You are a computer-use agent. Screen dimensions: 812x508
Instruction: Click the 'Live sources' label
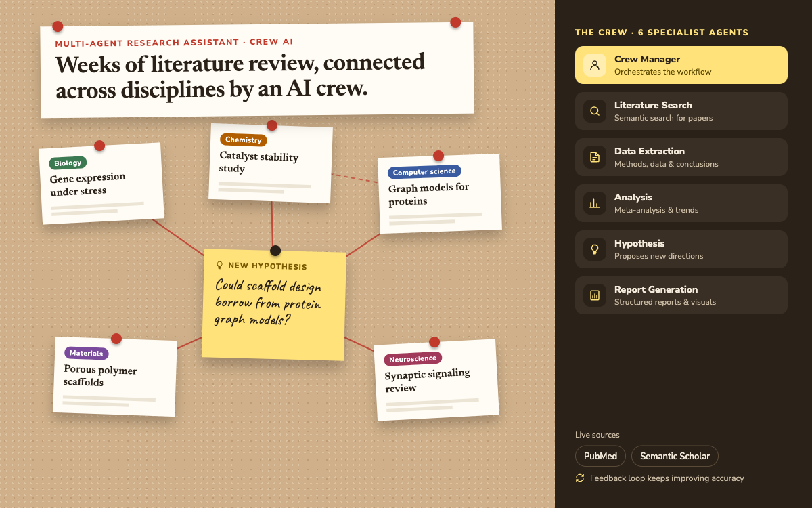click(597, 435)
